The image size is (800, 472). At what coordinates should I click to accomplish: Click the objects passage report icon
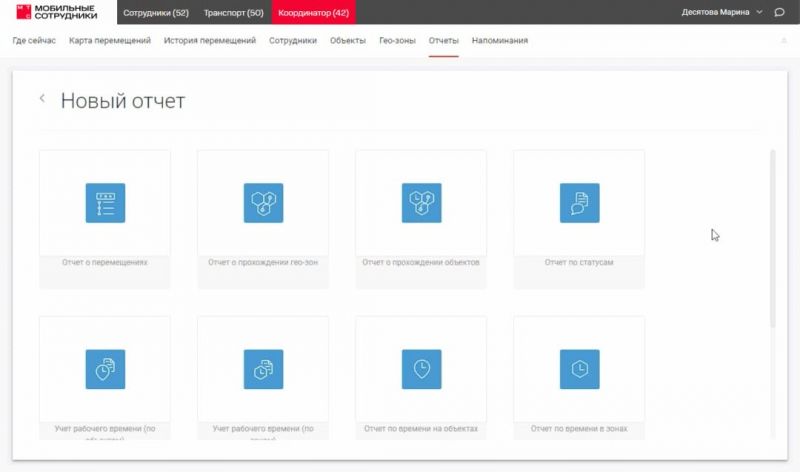click(x=421, y=203)
